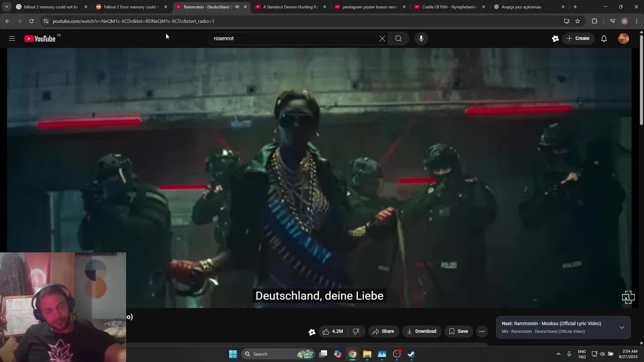Share the video
This screenshot has width=644, height=362.
pos(383,331)
